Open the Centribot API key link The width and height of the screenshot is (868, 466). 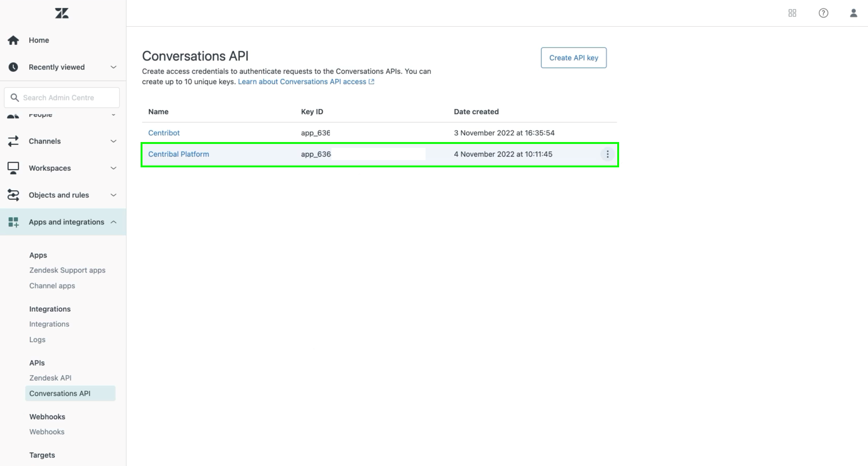(164, 133)
